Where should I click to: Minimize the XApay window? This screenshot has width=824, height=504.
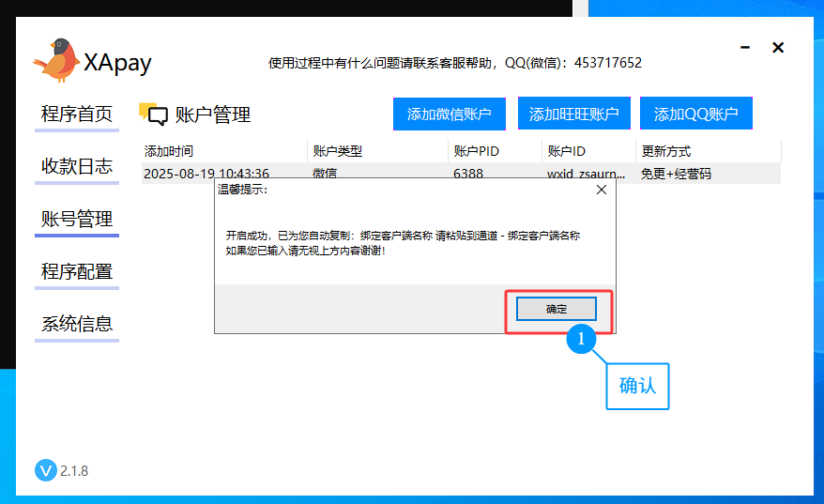(745, 48)
